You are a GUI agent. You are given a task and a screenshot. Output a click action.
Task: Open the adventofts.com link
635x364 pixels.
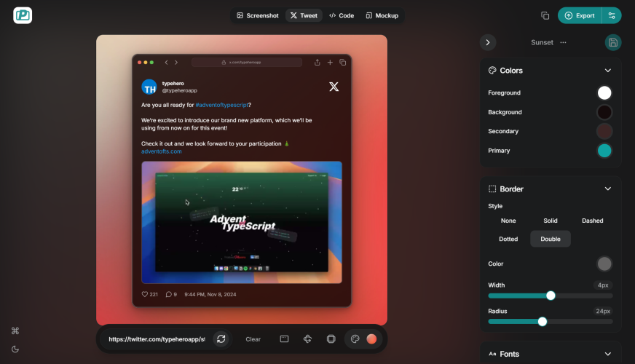click(161, 151)
